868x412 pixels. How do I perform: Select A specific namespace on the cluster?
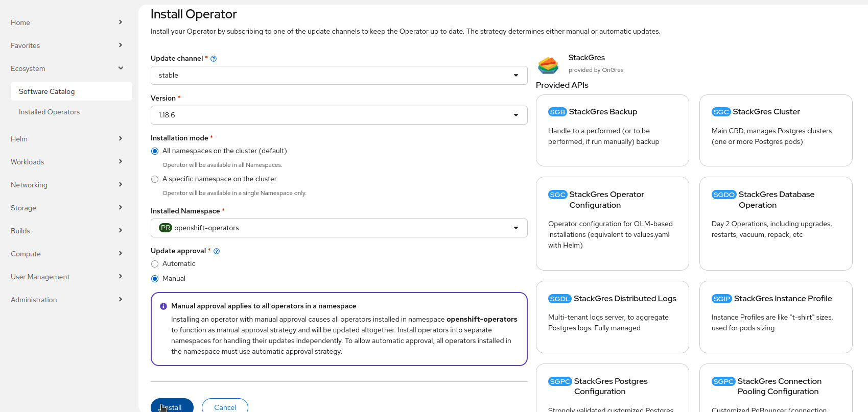click(x=155, y=179)
